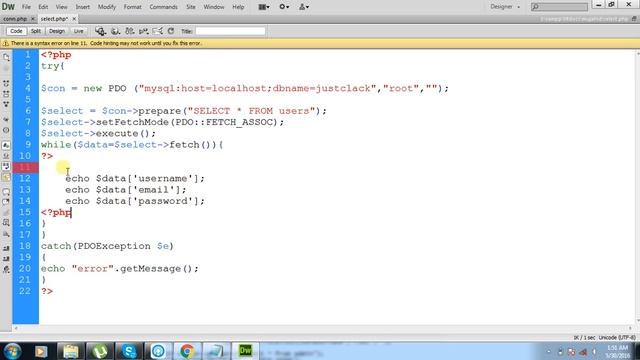Click the Check Browser Compatibility icon

tap(158, 31)
